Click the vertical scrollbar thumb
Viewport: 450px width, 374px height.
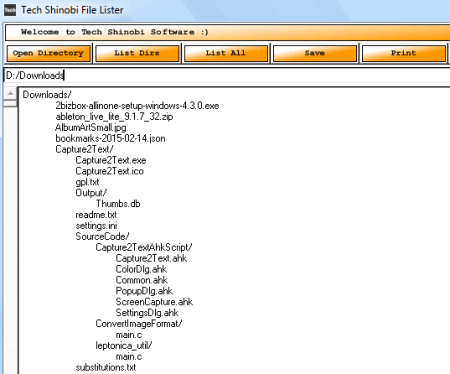(10, 103)
